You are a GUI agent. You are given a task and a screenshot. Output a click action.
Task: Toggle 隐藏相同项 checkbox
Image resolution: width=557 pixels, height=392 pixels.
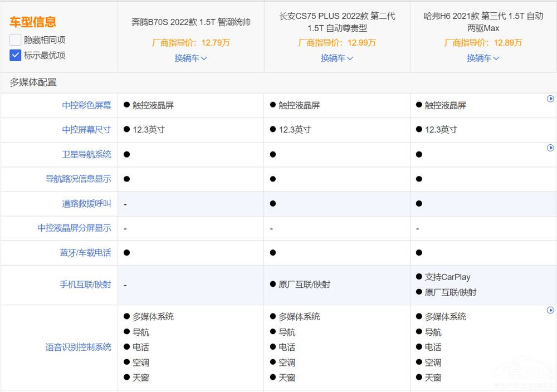click(x=16, y=40)
